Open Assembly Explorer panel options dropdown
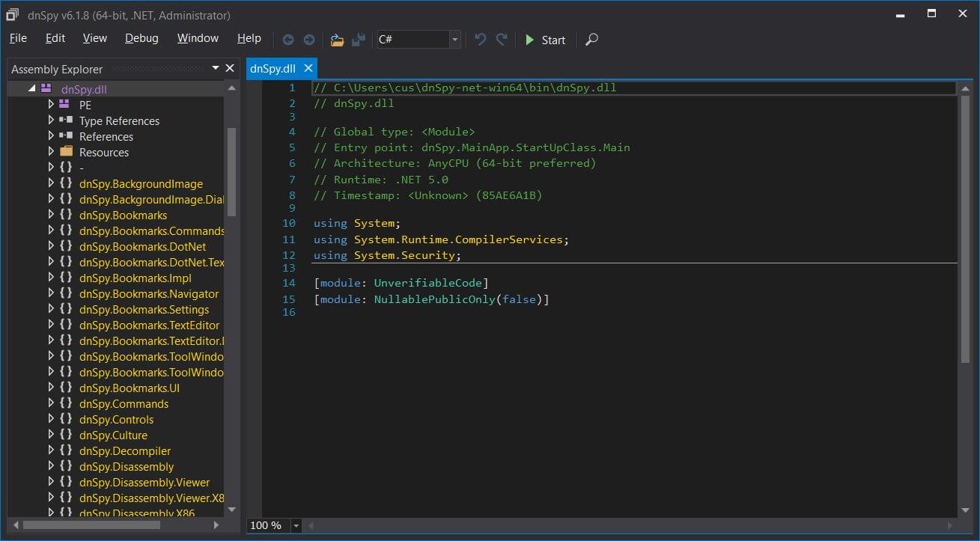Screen dimensions: 980x541 (216, 68)
